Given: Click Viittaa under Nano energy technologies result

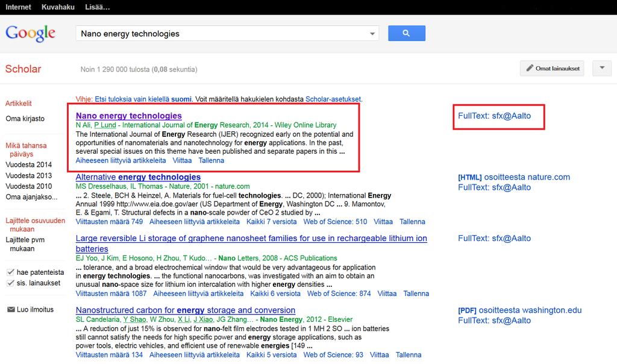Looking at the screenshot, I should [x=182, y=160].
